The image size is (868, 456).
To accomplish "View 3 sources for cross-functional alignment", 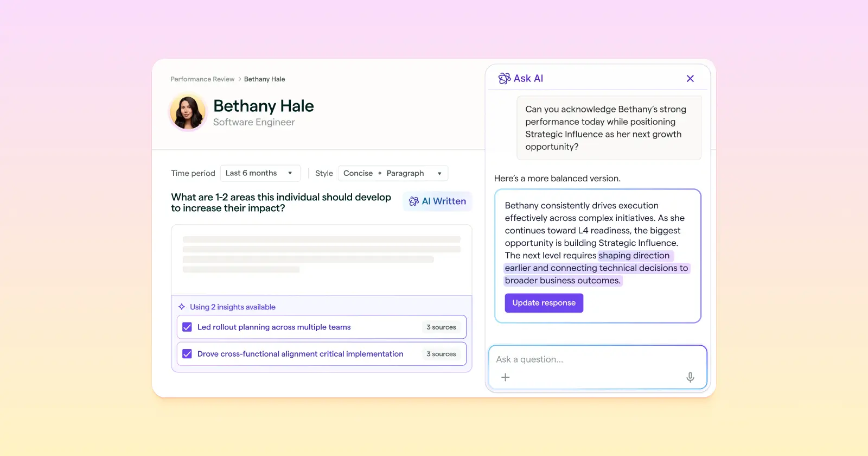I will pyautogui.click(x=441, y=354).
